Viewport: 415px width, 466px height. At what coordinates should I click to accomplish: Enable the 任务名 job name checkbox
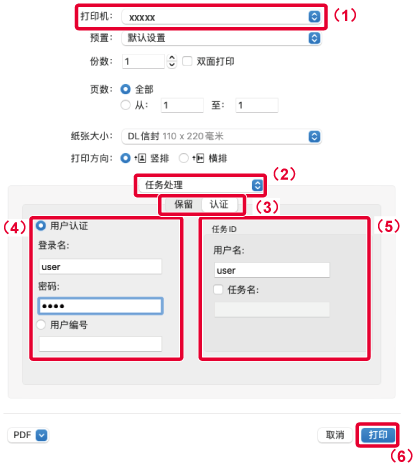click(x=218, y=289)
